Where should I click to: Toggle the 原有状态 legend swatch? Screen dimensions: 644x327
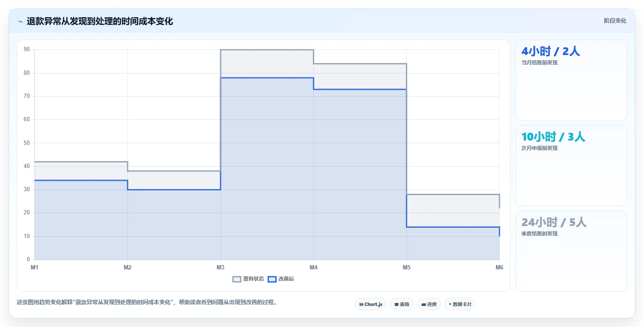click(237, 279)
